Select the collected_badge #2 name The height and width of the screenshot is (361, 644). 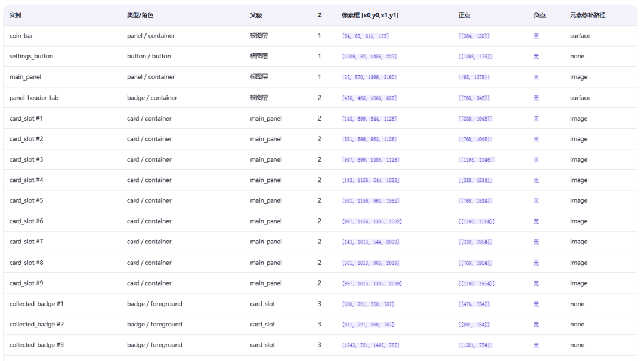tap(36, 325)
